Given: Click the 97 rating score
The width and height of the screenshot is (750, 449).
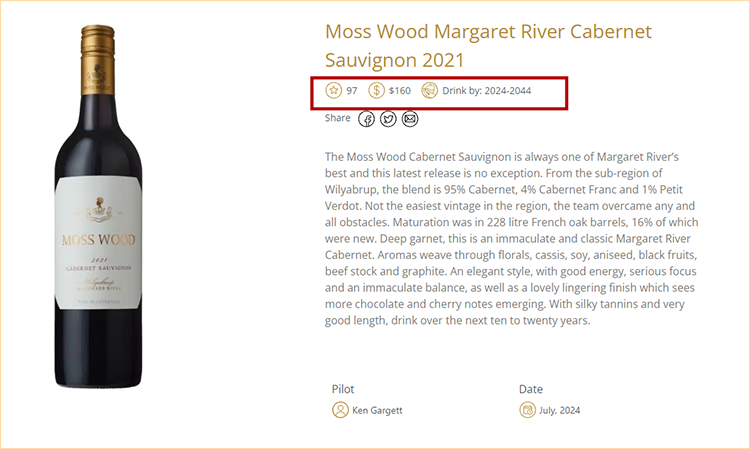Looking at the screenshot, I should (x=352, y=91).
